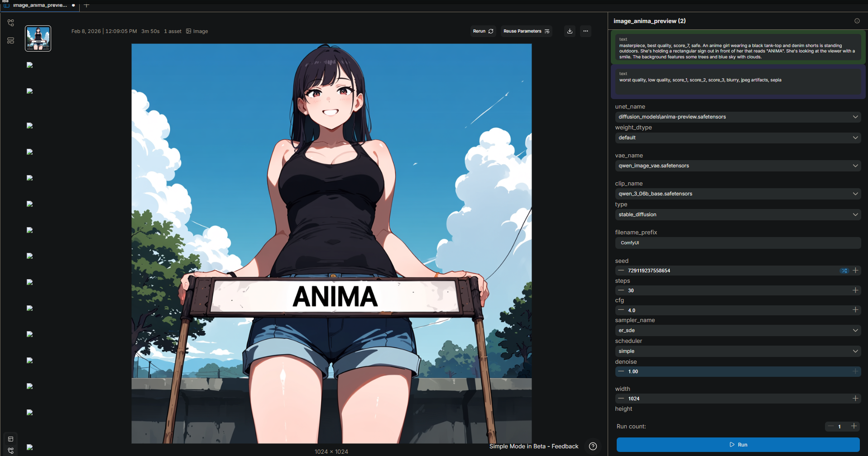The width and height of the screenshot is (868, 456).
Task: Open the type dropdown showing stable_diffusion
Action: (738, 214)
